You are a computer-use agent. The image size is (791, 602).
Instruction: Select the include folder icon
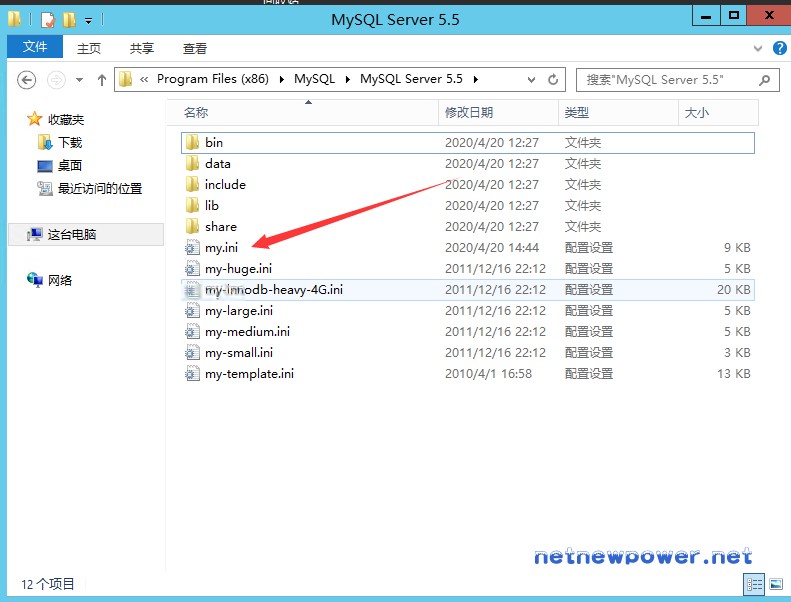pyautogui.click(x=192, y=185)
